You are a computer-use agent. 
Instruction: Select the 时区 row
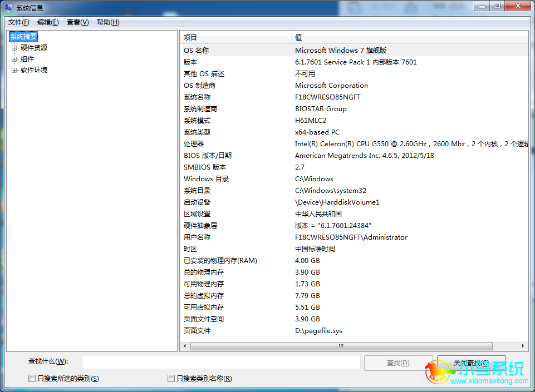coord(354,249)
